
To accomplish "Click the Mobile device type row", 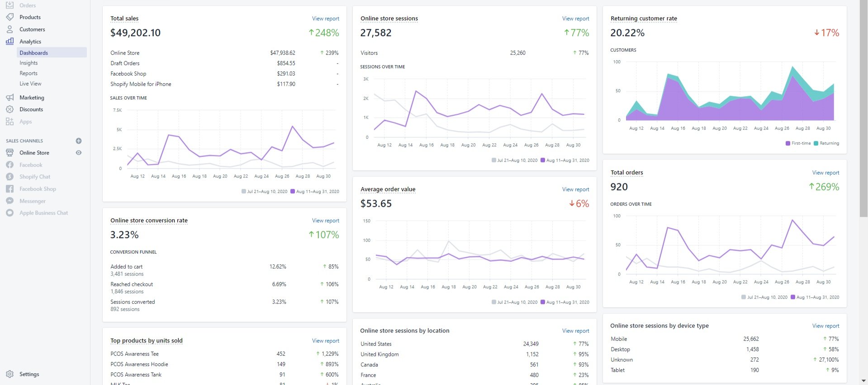I will (725, 339).
